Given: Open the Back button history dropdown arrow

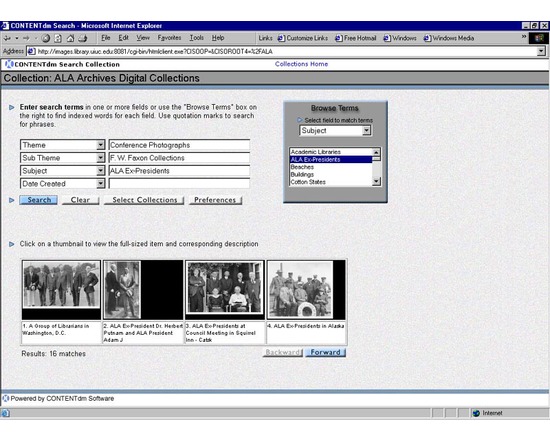Looking at the screenshot, I should (x=16, y=38).
